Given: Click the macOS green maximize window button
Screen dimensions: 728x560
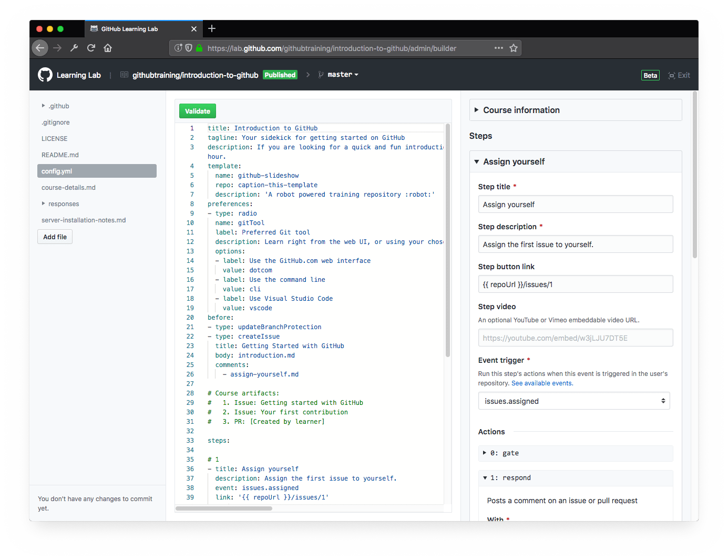Looking at the screenshot, I should [x=60, y=29].
